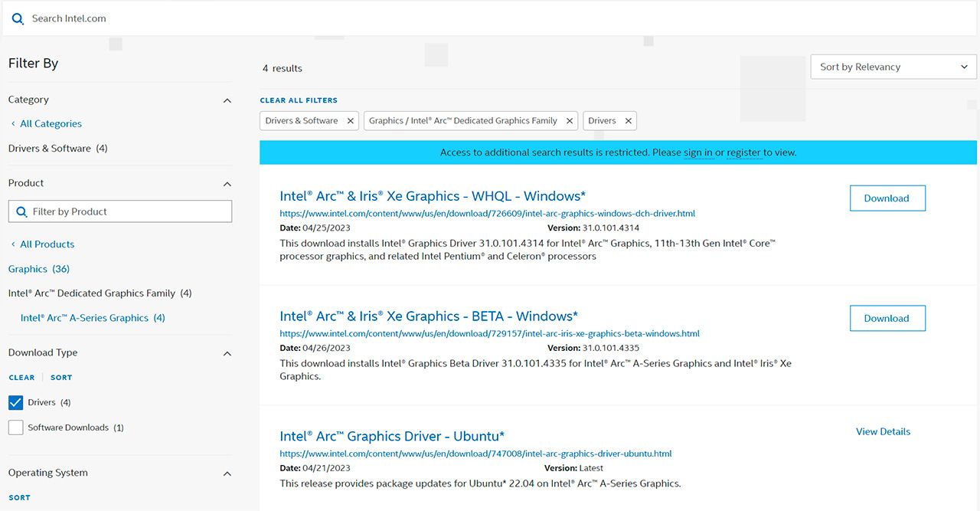Collapse the Operating System section
Viewport: 980px width, 511px height.
[x=227, y=473]
